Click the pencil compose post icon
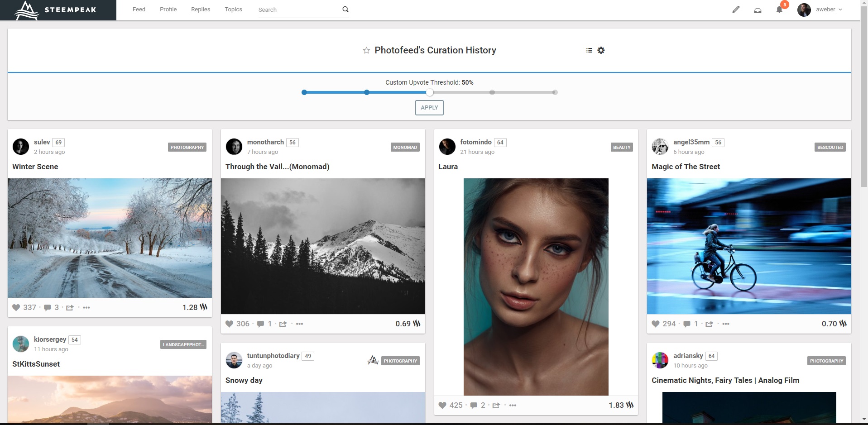This screenshot has height=425, width=868. click(736, 10)
